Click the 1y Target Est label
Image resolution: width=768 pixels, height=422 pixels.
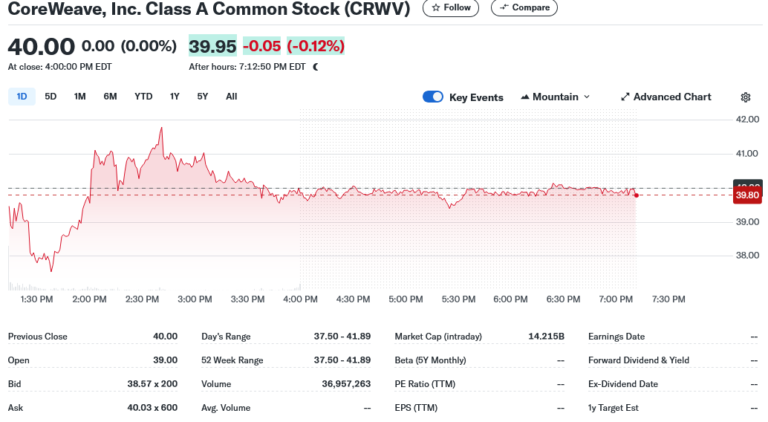pyautogui.click(x=613, y=408)
